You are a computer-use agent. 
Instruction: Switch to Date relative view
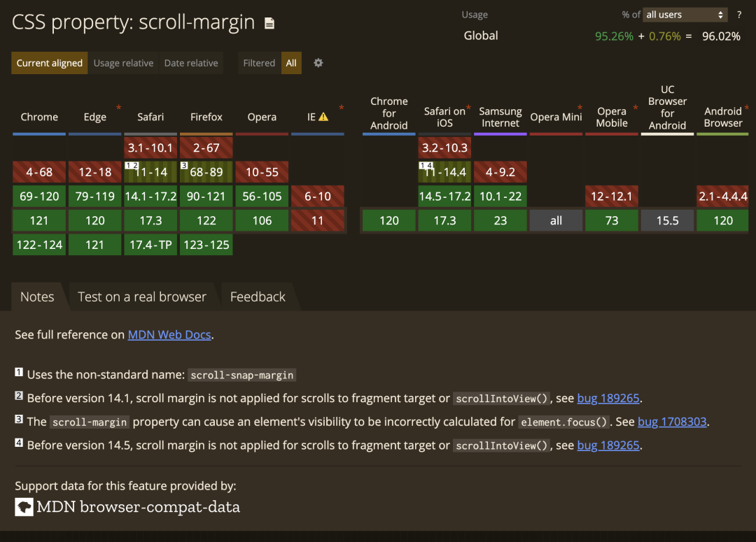[191, 63]
